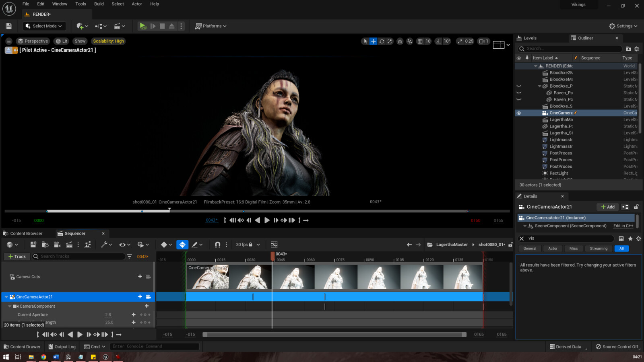The image size is (644, 362).
Task: Click the Edit in C++ link
Action: pyautogui.click(x=623, y=226)
